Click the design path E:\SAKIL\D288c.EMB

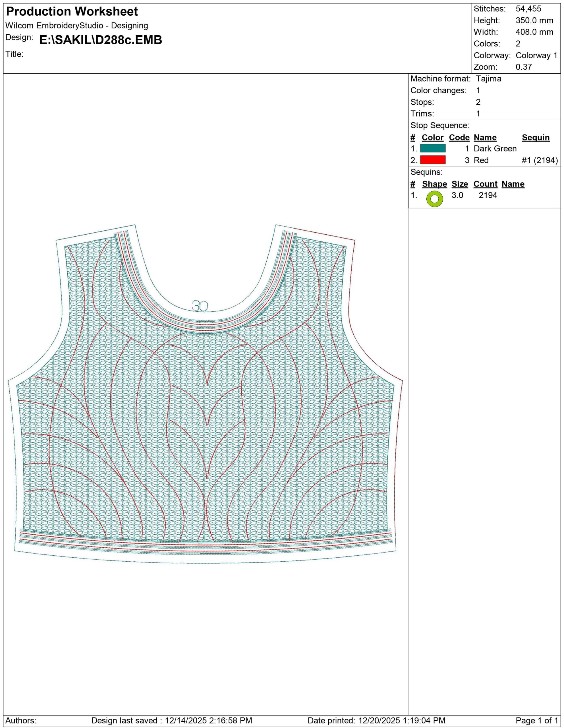pos(101,40)
